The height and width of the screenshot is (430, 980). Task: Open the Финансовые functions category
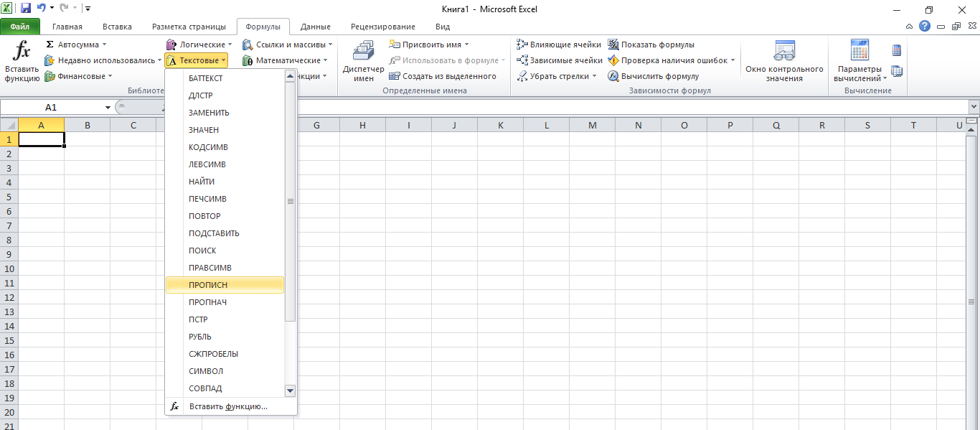[78, 76]
